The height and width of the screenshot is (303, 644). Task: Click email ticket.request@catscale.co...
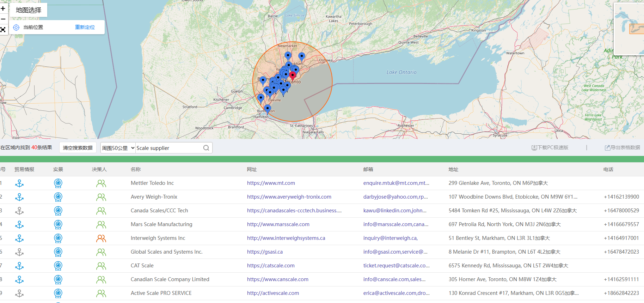click(397, 266)
